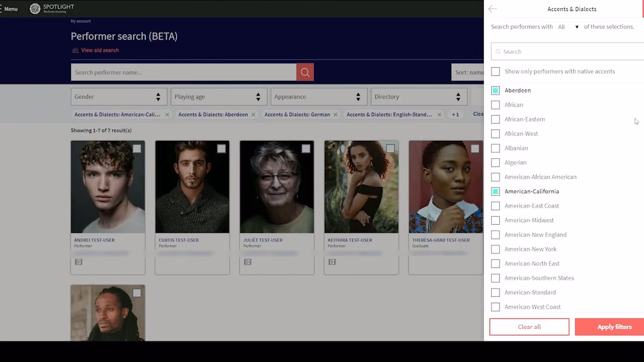Click the video icon on Juliét's card
Image resolution: width=644 pixels, height=362 pixels.
tap(248, 262)
